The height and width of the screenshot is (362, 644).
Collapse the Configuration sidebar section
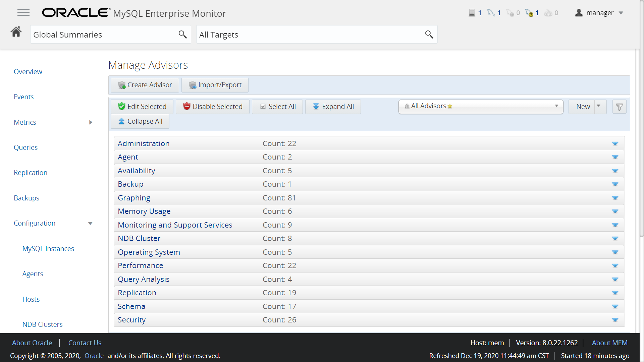90,224
